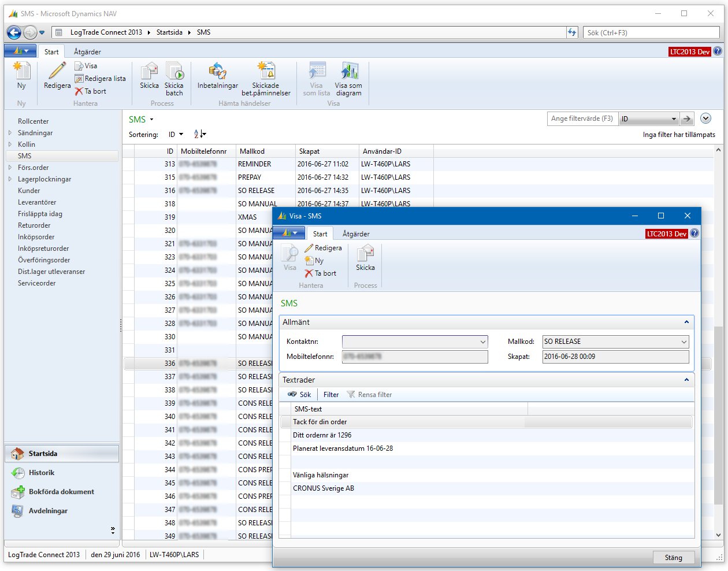Click the filter apply arrow button
Screen dimensions: 728x571
pyautogui.click(x=686, y=119)
